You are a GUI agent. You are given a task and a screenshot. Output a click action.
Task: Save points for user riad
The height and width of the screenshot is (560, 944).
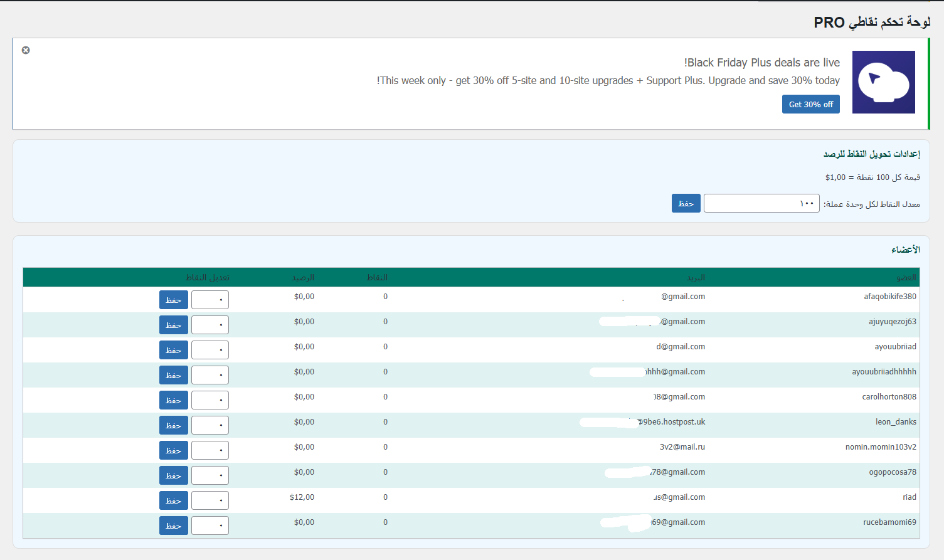coord(173,500)
